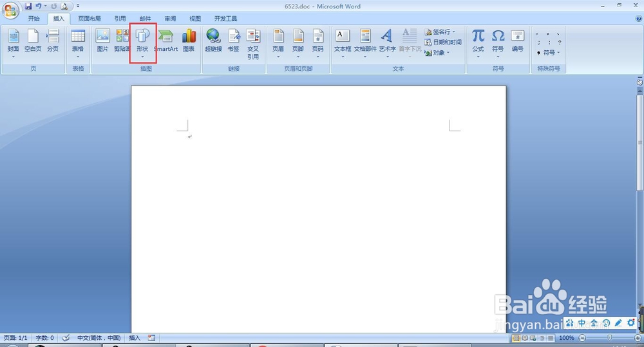Insert date and time with 日期和时间
The width and height of the screenshot is (644, 347).
443,42
